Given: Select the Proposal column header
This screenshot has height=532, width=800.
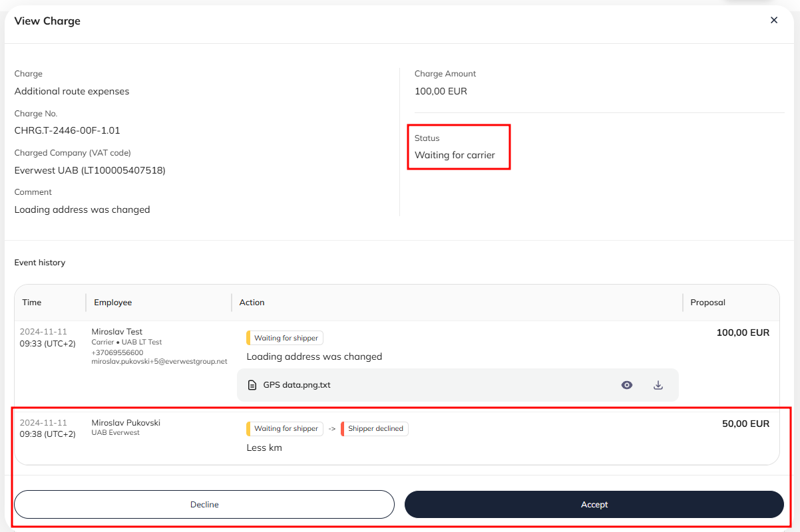Looking at the screenshot, I should click(707, 302).
